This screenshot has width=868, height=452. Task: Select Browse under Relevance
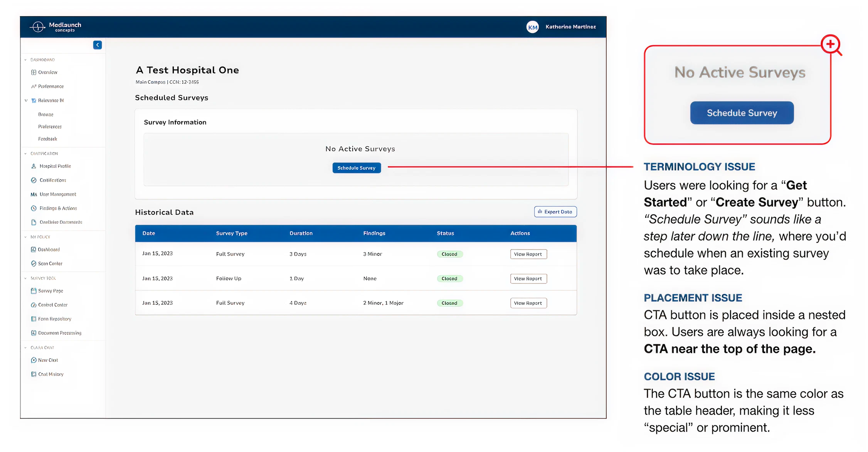46,115
